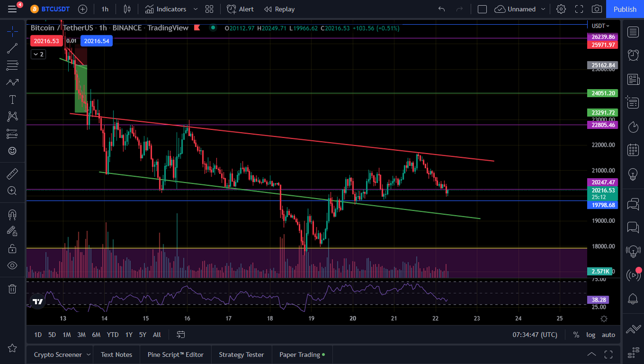Click the 07:34:47 UTC clock display
The height and width of the screenshot is (364, 644).
click(x=535, y=334)
